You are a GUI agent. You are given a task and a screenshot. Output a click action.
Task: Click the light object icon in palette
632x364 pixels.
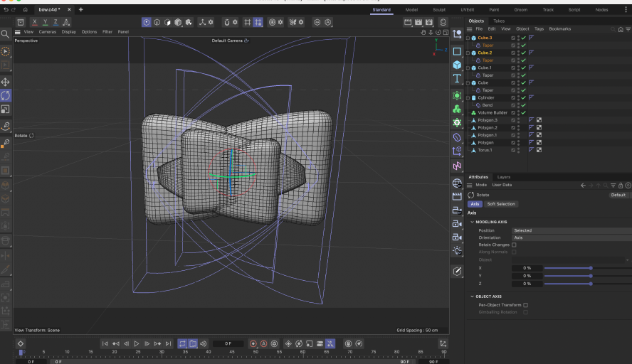(x=457, y=252)
